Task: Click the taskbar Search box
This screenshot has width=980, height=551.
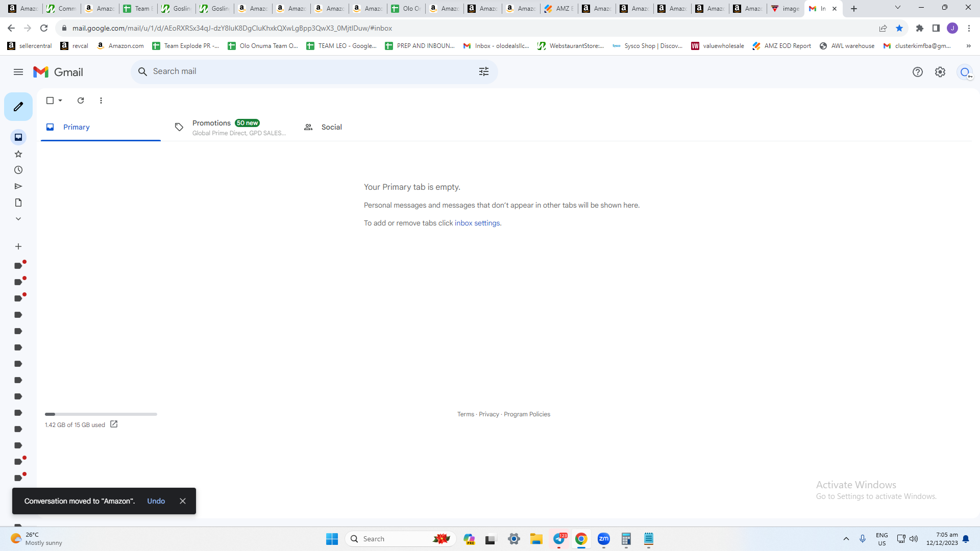Action: 401,539
